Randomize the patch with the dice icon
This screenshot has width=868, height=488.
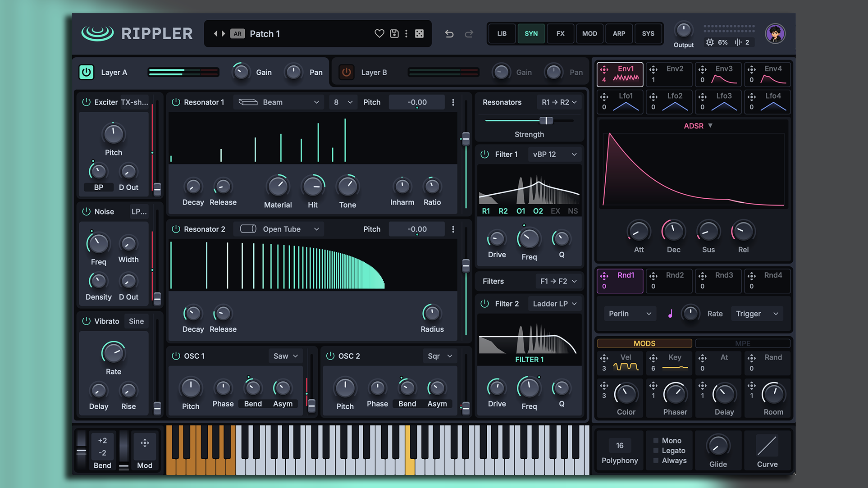[x=419, y=33]
